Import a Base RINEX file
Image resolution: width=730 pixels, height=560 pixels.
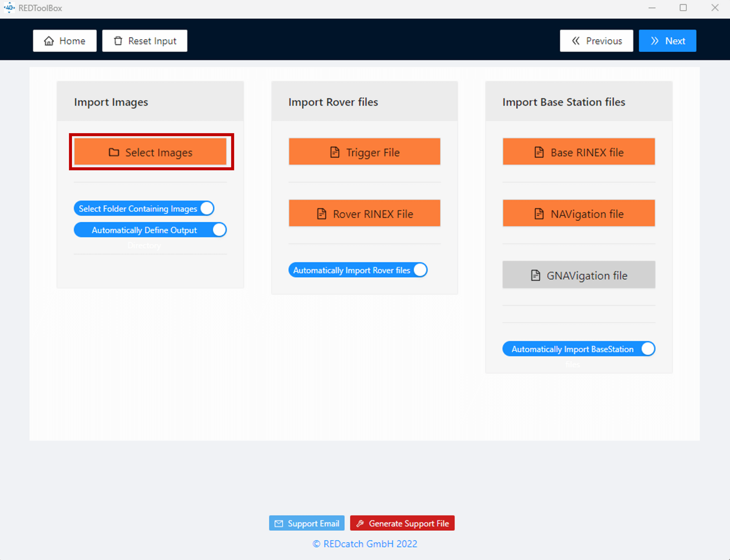pos(579,152)
